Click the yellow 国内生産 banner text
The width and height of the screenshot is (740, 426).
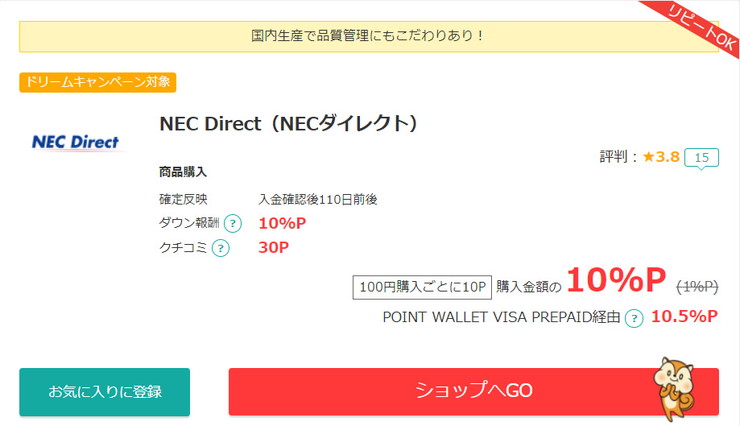[x=369, y=36]
